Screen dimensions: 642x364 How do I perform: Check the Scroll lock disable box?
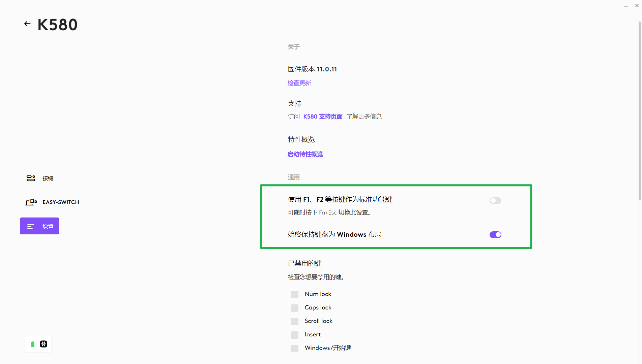click(294, 322)
